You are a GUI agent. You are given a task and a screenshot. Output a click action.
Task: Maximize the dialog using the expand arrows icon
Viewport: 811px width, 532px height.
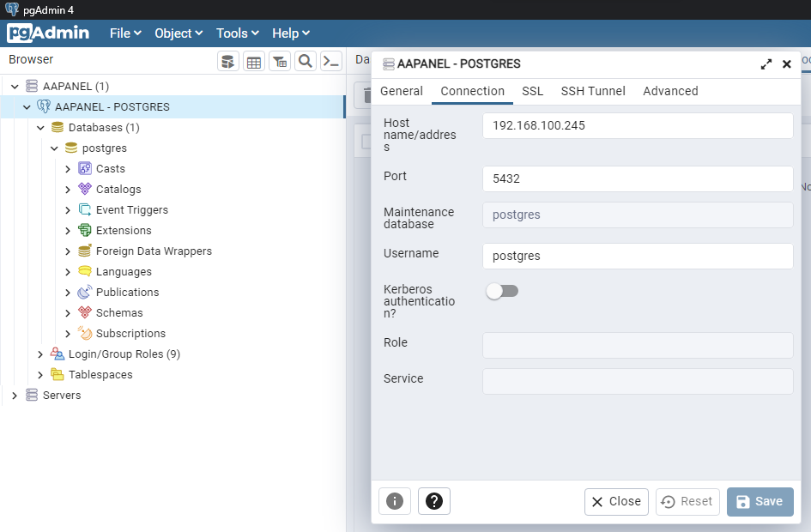point(766,64)
